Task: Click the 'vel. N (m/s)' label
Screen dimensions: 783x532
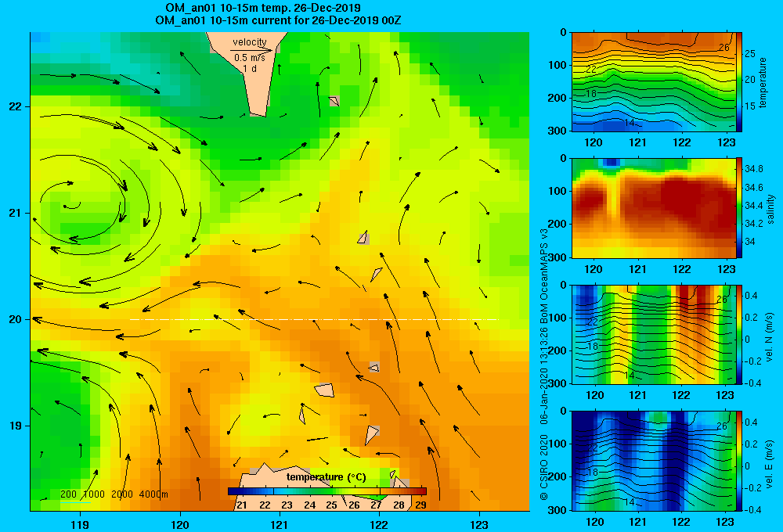Action: [770, 337]
